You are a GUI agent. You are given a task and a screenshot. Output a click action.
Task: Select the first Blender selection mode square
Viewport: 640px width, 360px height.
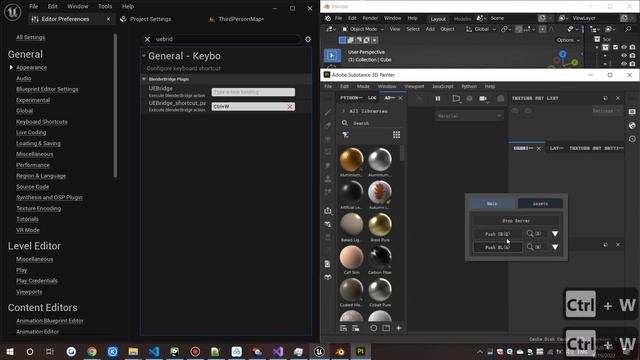(x=342, y=40)
